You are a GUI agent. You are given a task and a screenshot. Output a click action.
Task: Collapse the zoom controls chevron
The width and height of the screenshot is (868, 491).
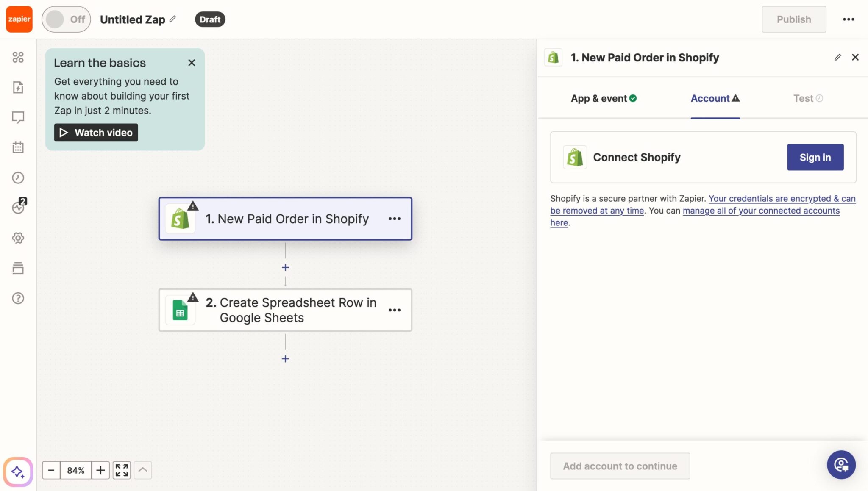click(143, 470)
